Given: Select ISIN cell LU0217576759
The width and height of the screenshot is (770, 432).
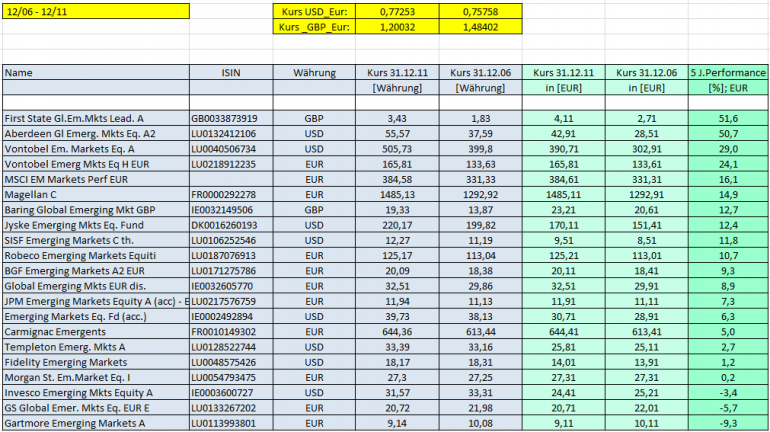Looking at the screenshot, I should pos(231,301).
